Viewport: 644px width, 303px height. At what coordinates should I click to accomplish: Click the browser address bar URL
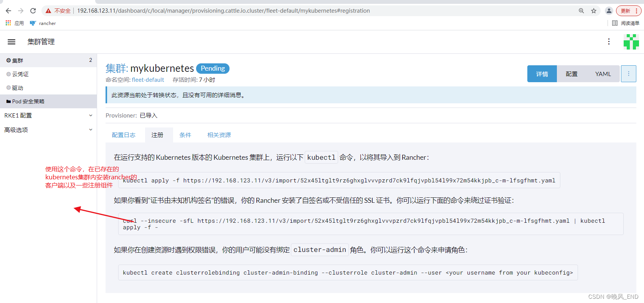223,11
